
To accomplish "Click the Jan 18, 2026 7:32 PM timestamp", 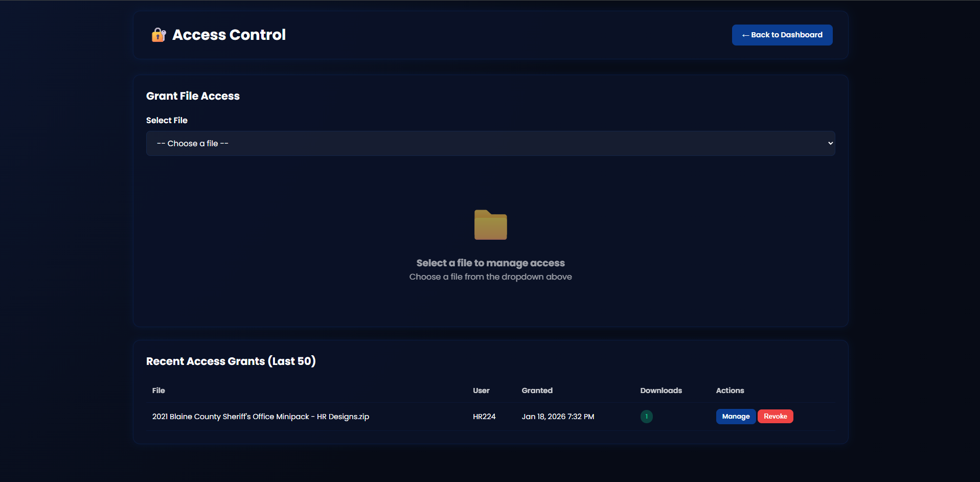I will point(558,417).
